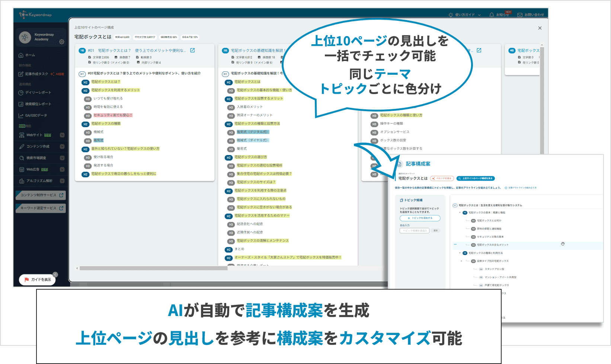Select heading 電気式（デジタル式） in second card
The height and width of the screenshot is (364, 611).
pyautogui.click(x=253, y=132)
